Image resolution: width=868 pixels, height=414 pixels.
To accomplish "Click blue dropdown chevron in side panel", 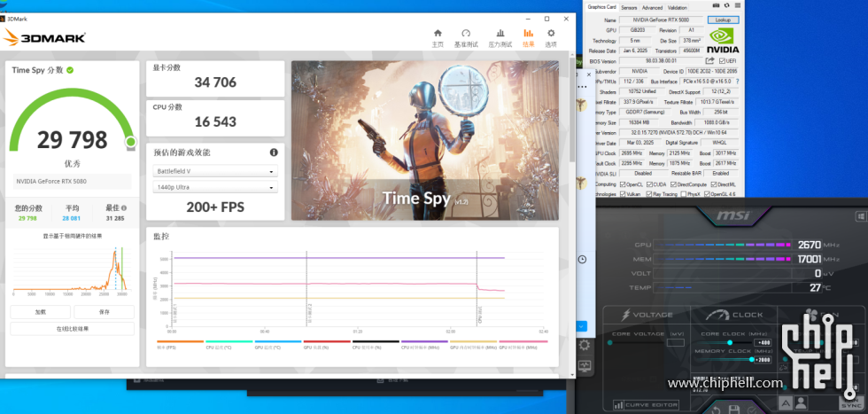I will [581, 326].
